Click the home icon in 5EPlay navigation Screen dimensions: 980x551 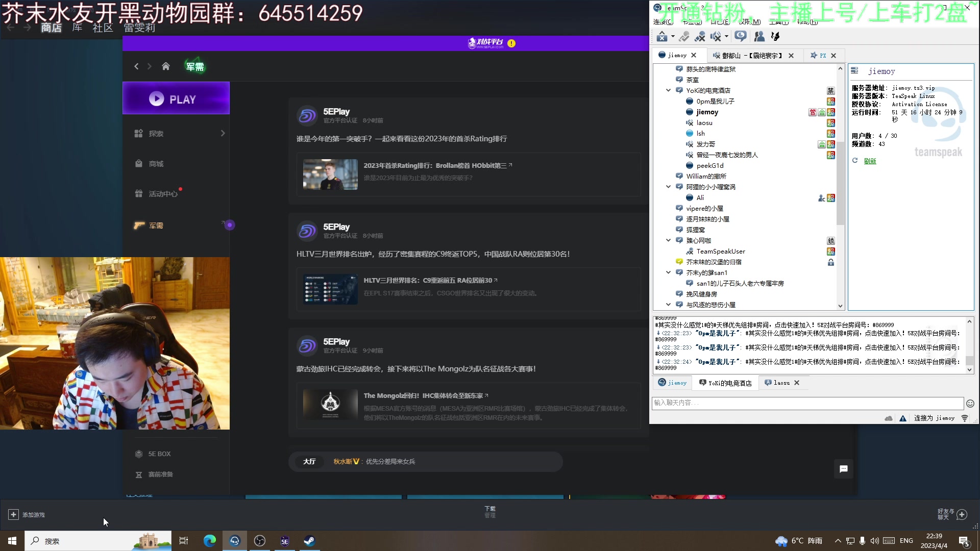pyautogui.click(x=165, y=66)
